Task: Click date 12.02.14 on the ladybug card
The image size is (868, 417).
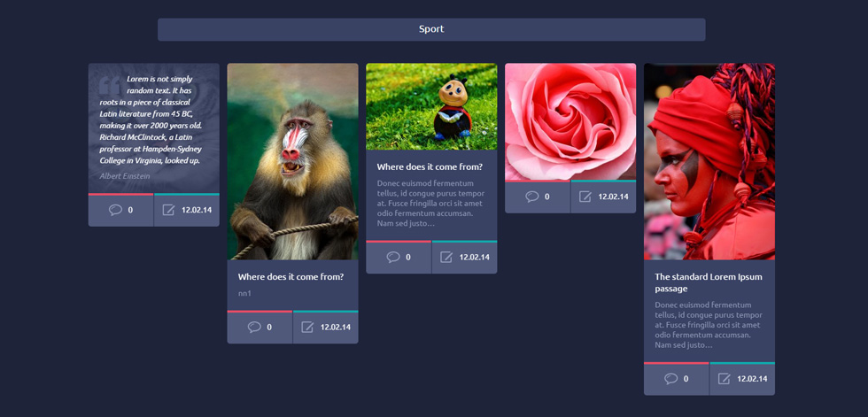Action: [475, 257]
